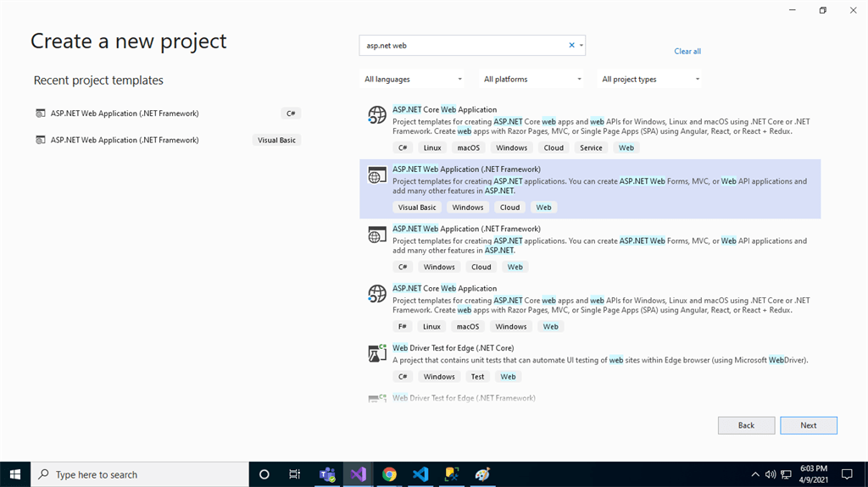Click Clear all filters link
868x487 pixels.
687,51
